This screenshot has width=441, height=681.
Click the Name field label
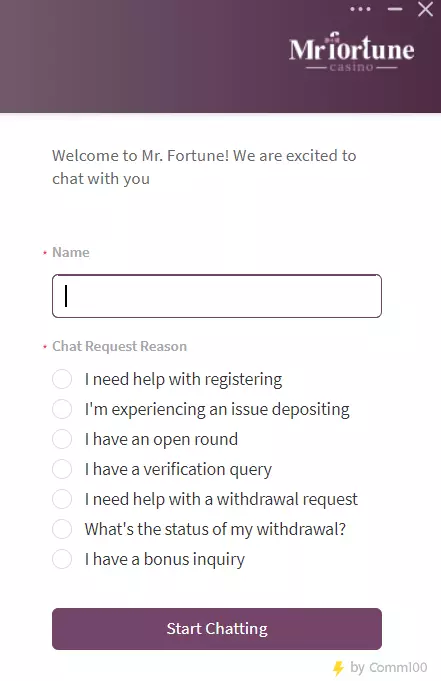point(71,252)
